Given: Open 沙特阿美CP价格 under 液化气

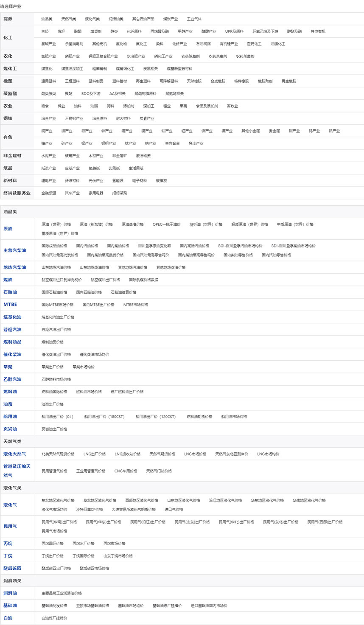Looking at the screenshot, I should (89, 510).
